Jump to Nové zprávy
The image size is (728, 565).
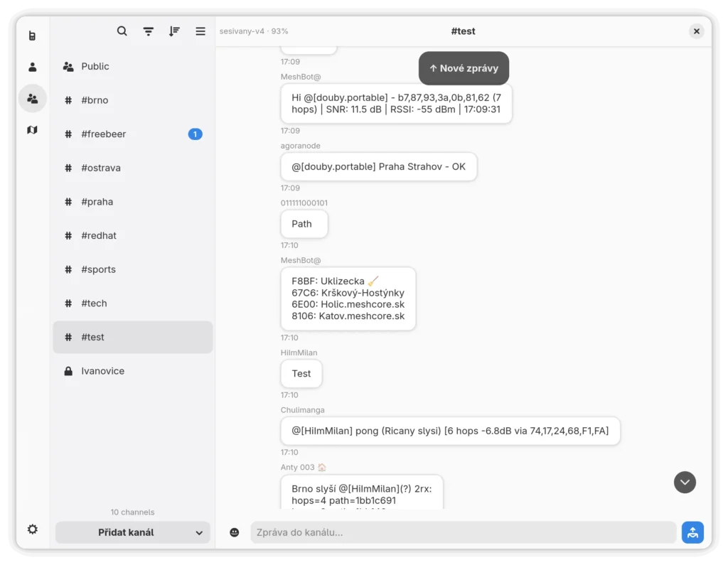[x=464, y=68]
